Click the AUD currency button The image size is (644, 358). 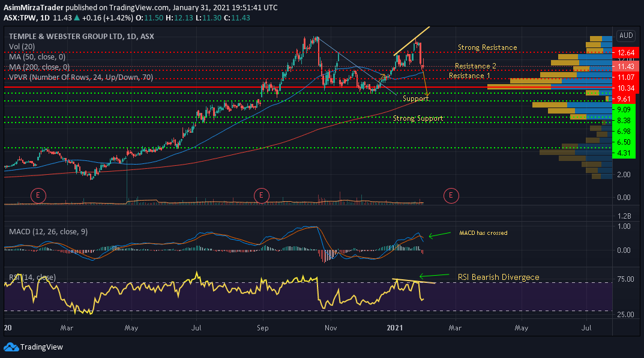626,35
